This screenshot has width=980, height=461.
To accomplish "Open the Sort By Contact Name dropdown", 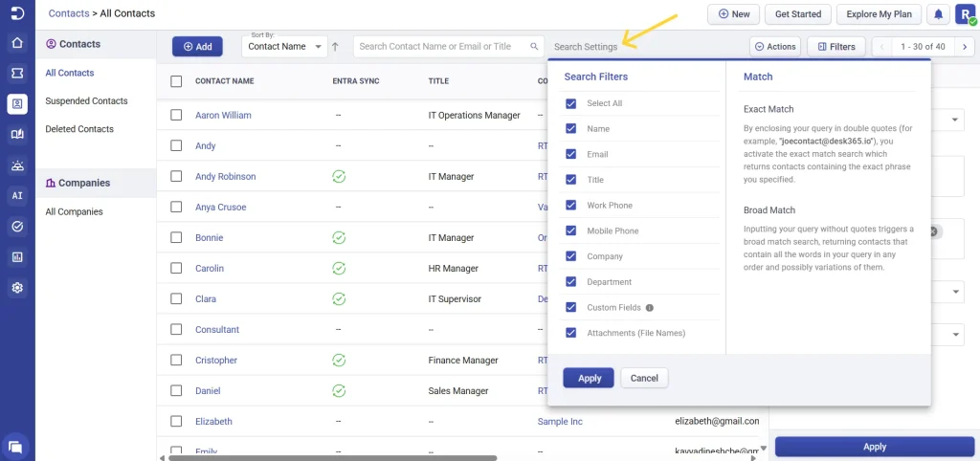I will click(x=284, y=46).
